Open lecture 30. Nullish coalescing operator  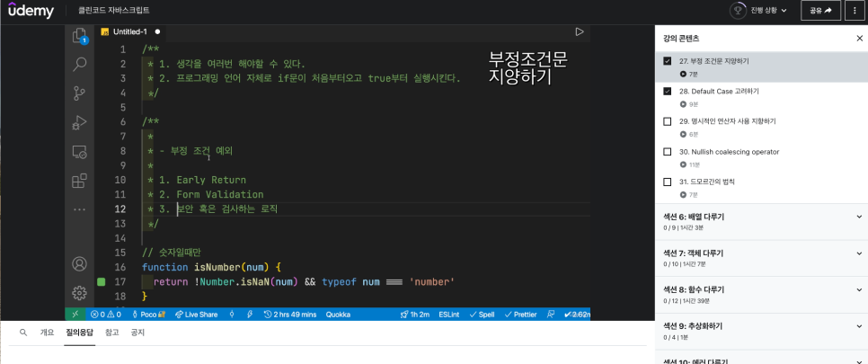coord(729,151)
